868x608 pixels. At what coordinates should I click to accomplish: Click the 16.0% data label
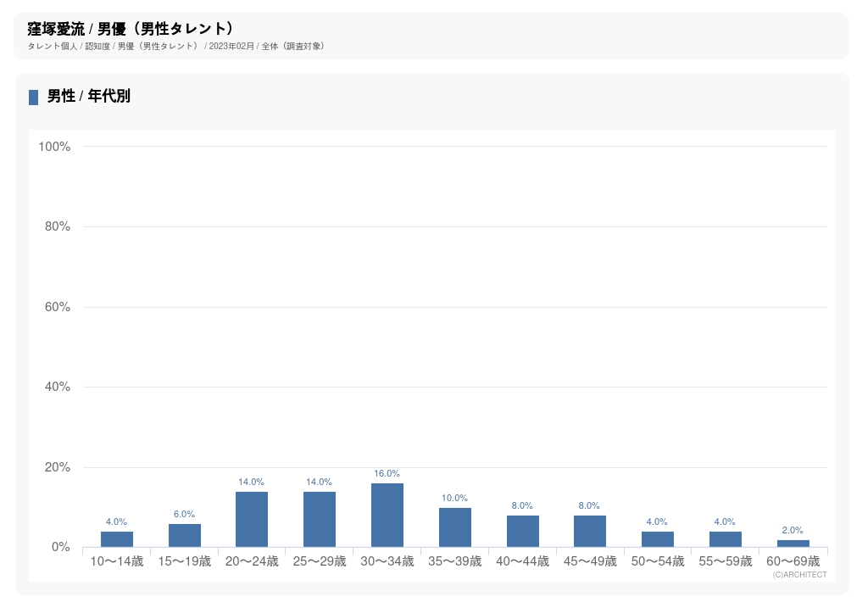pos(387,474)
